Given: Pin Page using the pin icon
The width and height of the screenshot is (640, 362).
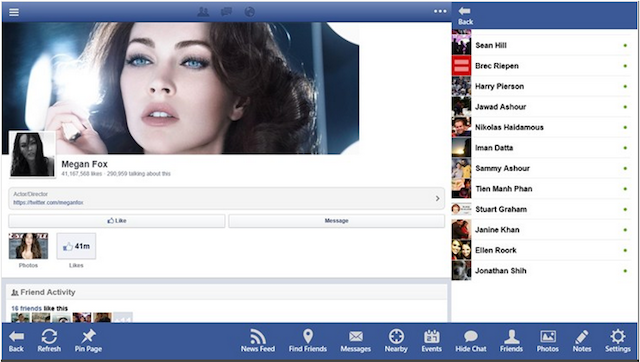Looking at the screenshot, I should pyautogui.click(x=88, y=342).
